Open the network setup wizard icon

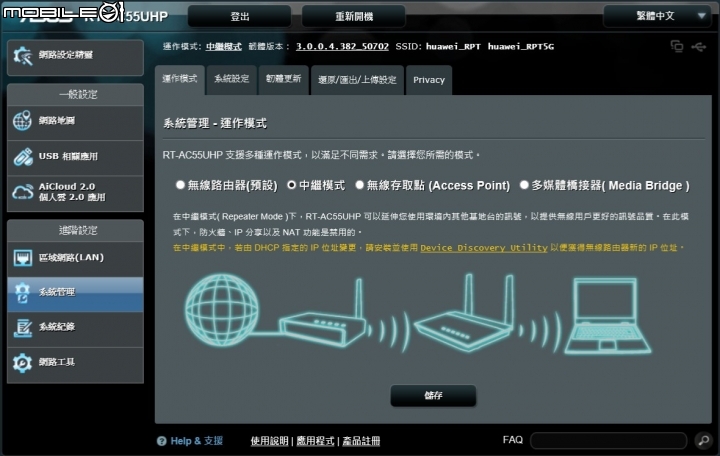[22, 56]
